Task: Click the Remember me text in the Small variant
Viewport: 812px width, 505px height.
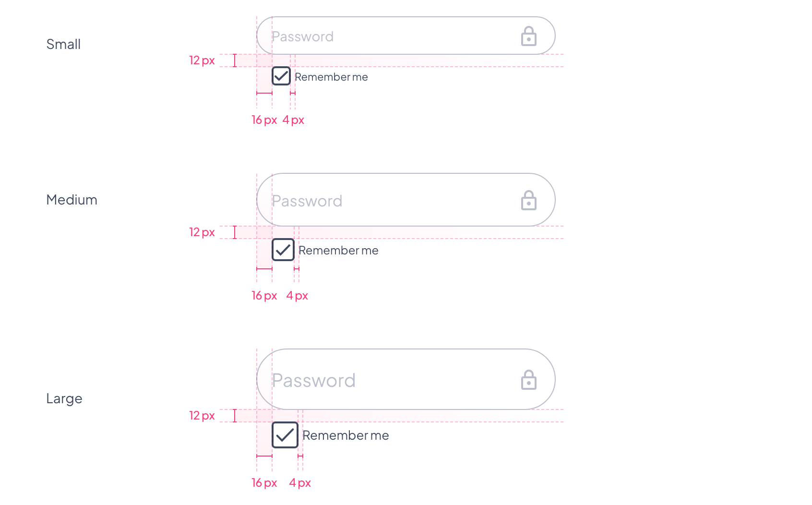Action: click(331, 77)
